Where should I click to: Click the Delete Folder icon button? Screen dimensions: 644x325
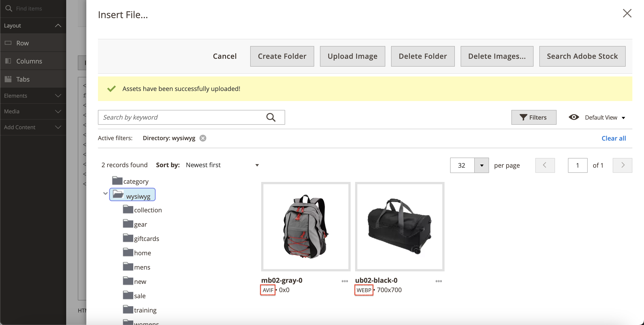pyautogui.click(x=423, y=56)
